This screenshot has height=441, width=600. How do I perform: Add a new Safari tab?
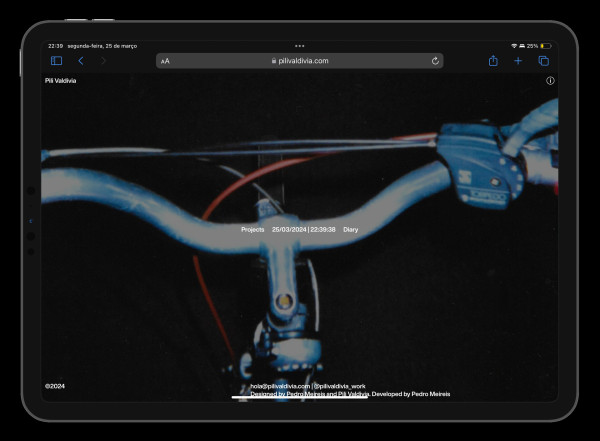(518, 61)
